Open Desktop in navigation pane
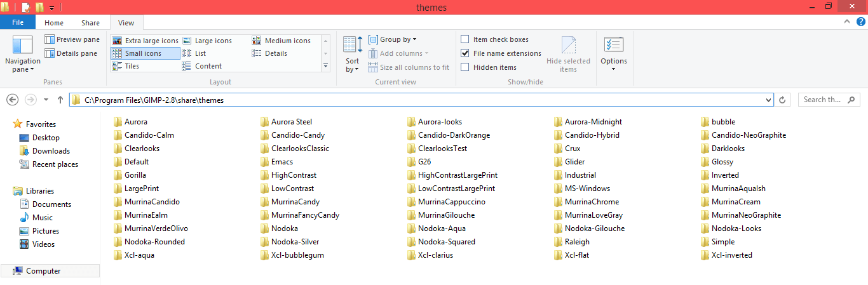This screenshot has width=868, height=285. tap(46, 138)
